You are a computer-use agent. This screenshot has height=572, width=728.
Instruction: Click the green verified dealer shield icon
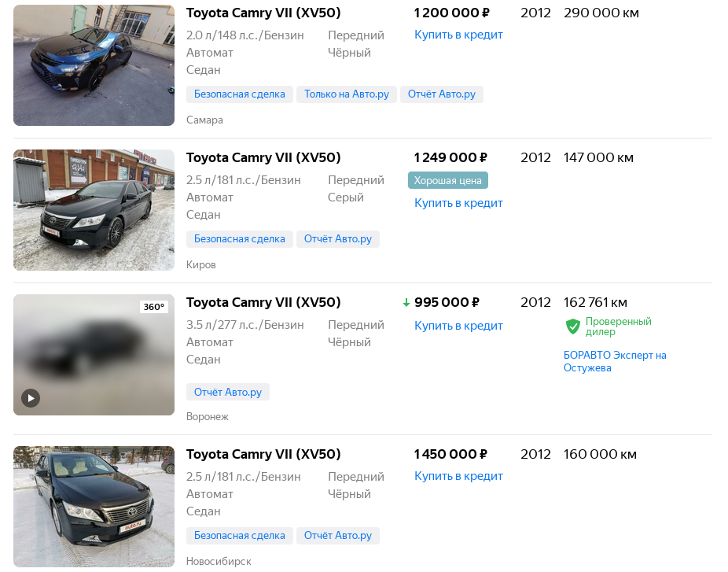click(573, 327)
